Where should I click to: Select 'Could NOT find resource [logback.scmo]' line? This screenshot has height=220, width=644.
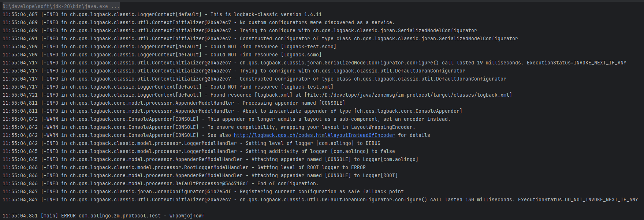(x=162, y=55)
